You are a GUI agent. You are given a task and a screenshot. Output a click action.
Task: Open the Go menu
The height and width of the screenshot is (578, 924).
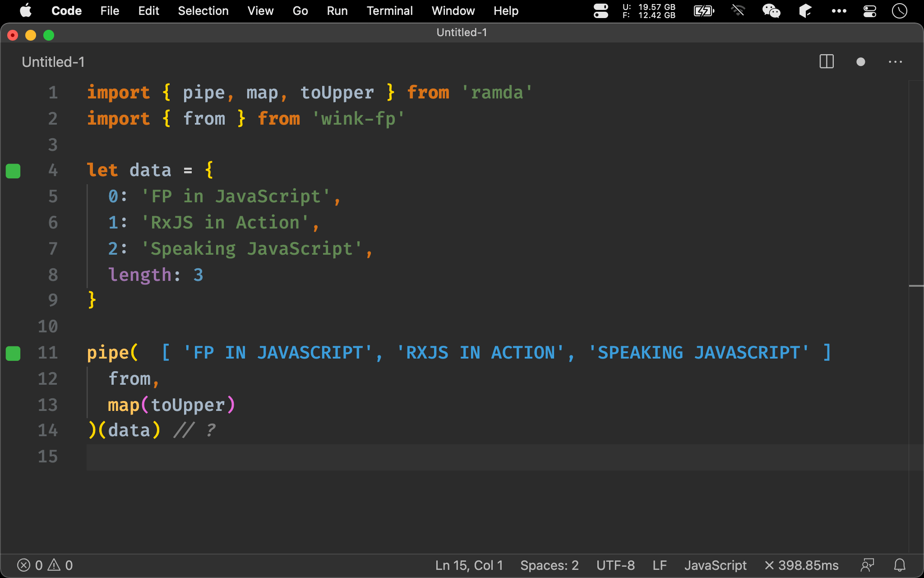point(300,11)
